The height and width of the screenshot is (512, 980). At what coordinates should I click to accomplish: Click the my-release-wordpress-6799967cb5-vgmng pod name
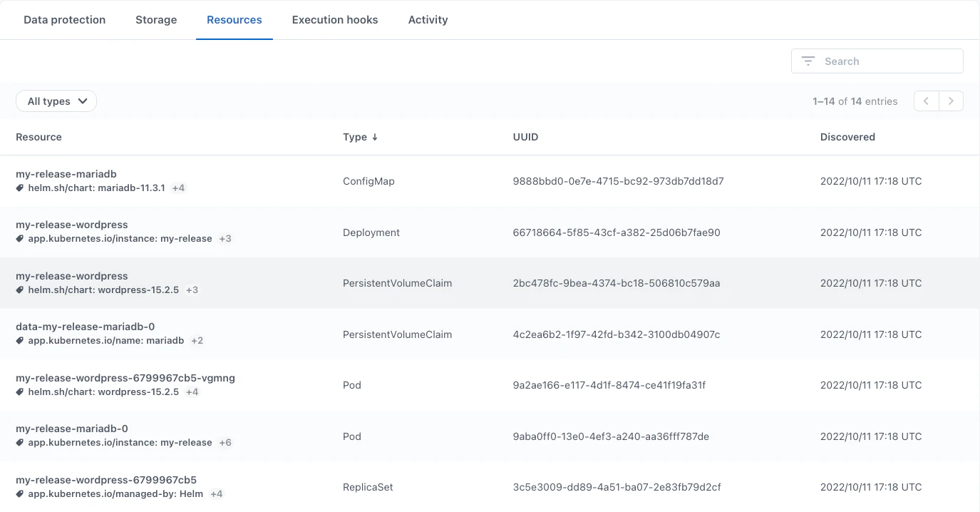pyautogui.click(x=125, y=378)
